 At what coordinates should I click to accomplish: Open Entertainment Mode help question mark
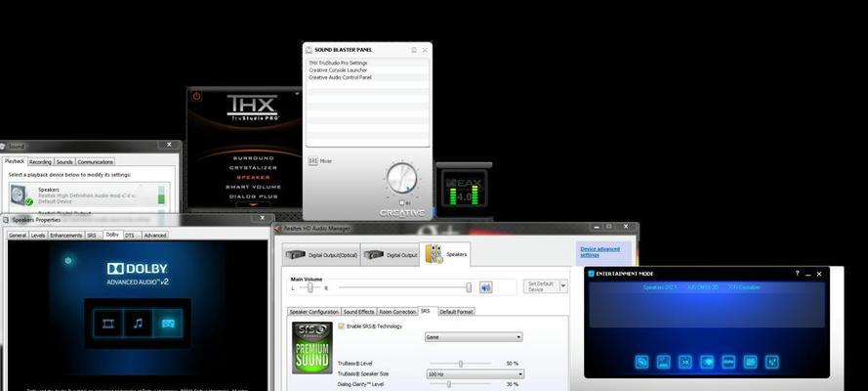(797, 274)
